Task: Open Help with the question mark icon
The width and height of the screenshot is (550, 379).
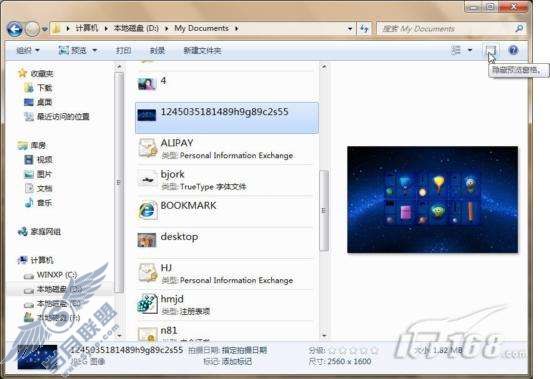Action: pos(513,50)
